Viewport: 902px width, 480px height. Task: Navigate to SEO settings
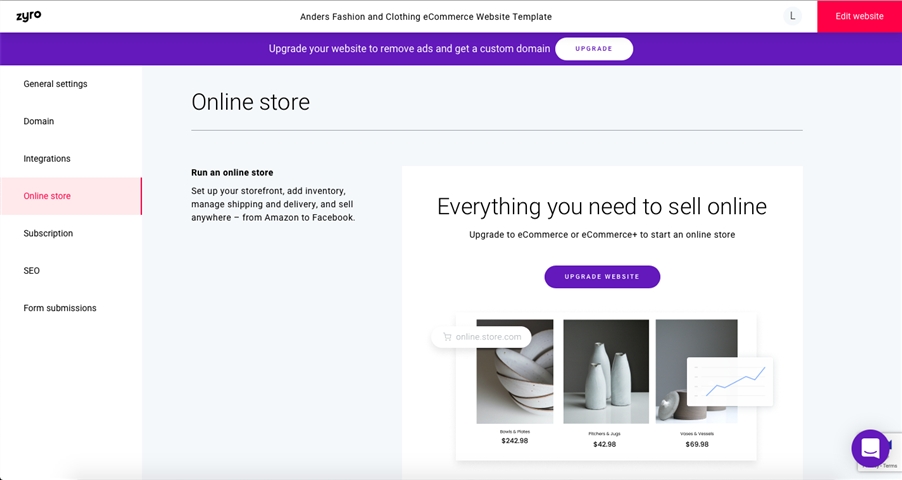(x=33, y=271)
